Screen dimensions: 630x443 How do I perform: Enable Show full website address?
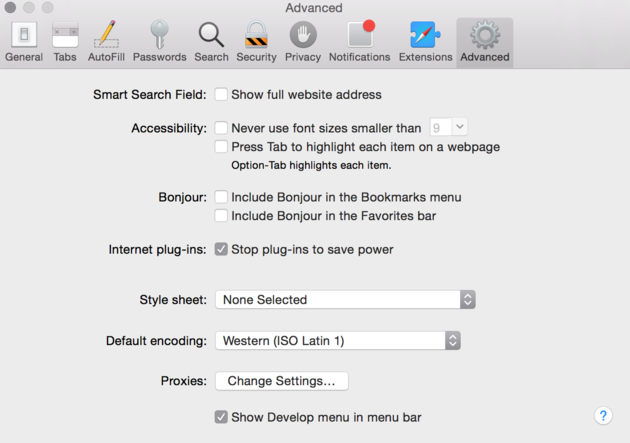pos(221,94)
